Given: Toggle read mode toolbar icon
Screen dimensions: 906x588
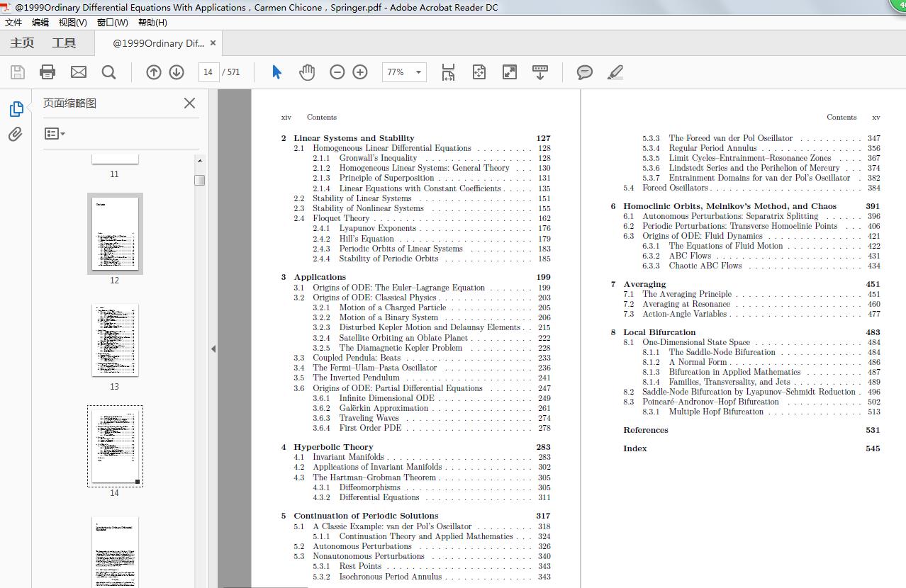Looking at the screenshot, I should tap(540, 72).
